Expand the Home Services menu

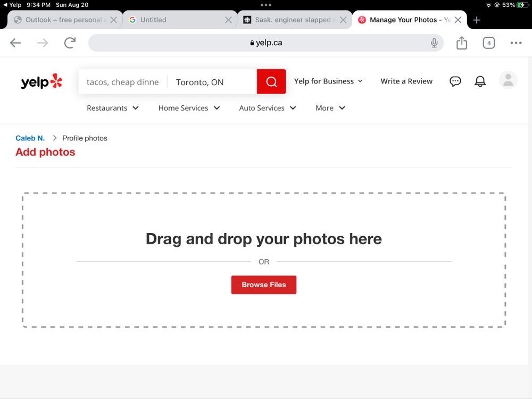click(x=189, y=108)
